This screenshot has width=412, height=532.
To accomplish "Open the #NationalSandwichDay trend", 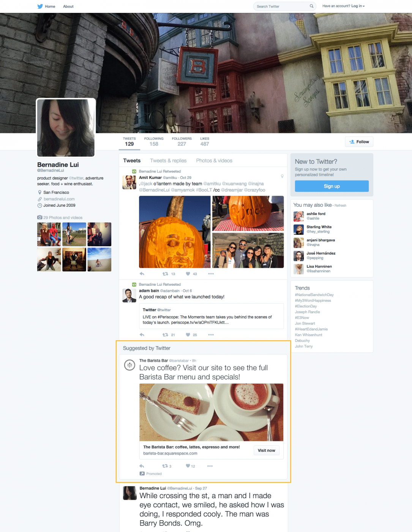I will [314, 295].
